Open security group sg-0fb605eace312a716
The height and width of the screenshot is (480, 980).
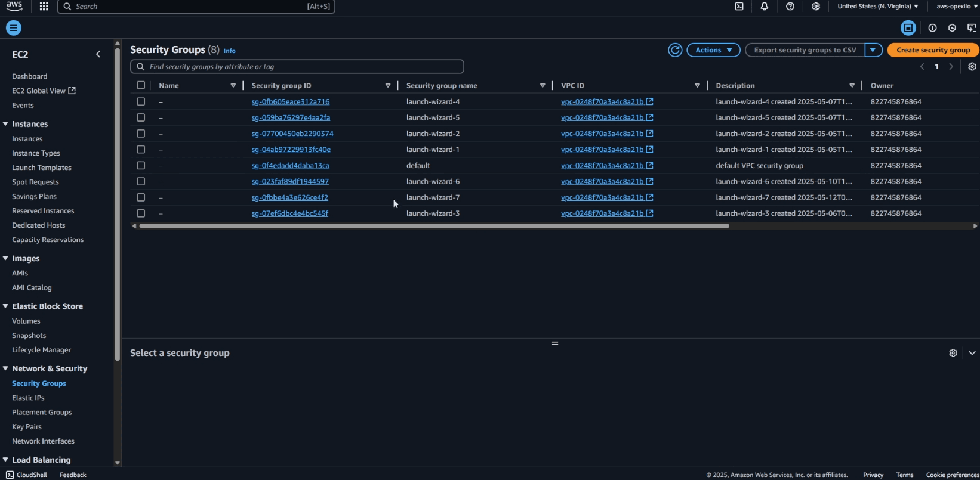click(291, 101)
